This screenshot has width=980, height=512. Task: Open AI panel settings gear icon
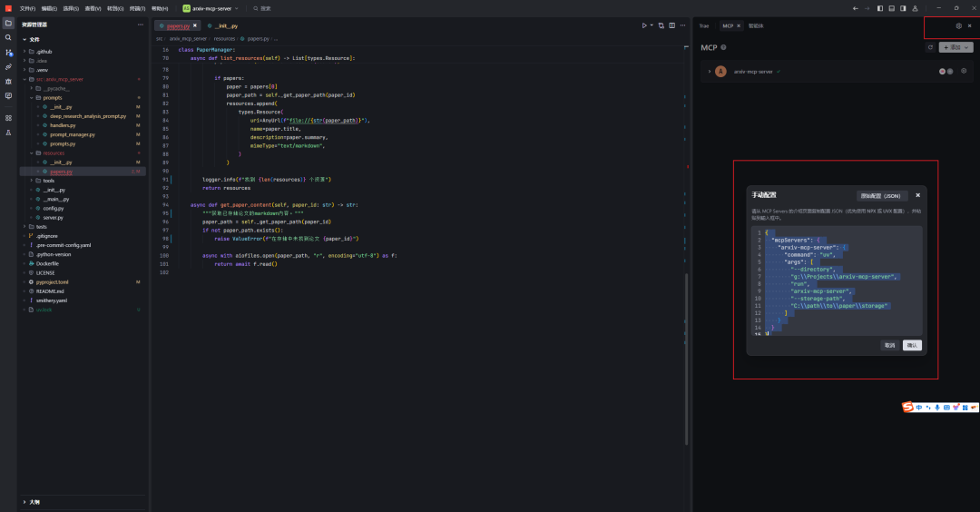coord(958,25)
